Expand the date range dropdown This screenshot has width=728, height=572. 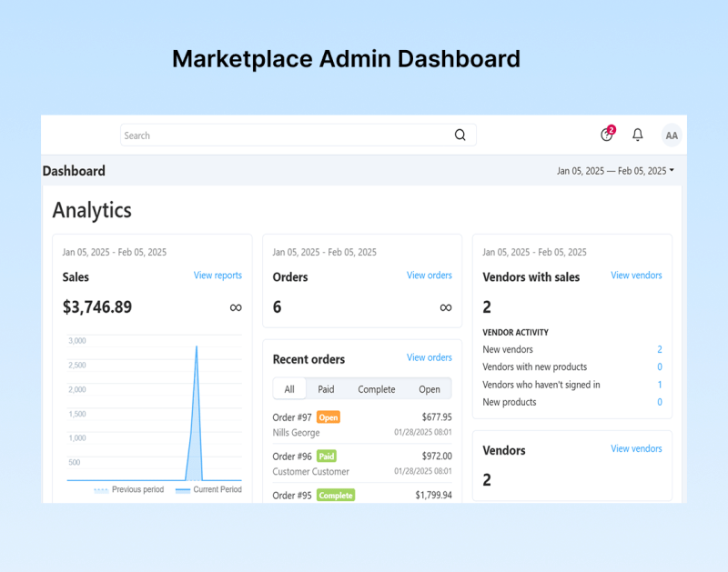(x=616, y=170)
